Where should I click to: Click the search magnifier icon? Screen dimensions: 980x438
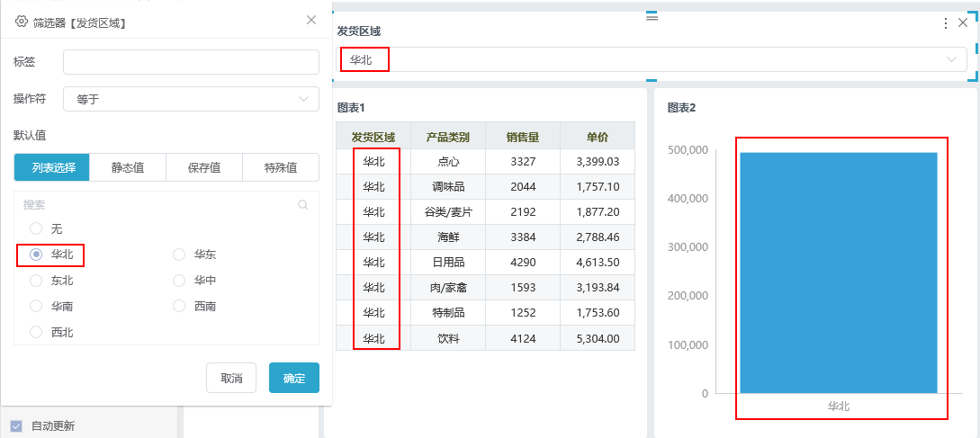click(303, 204)
